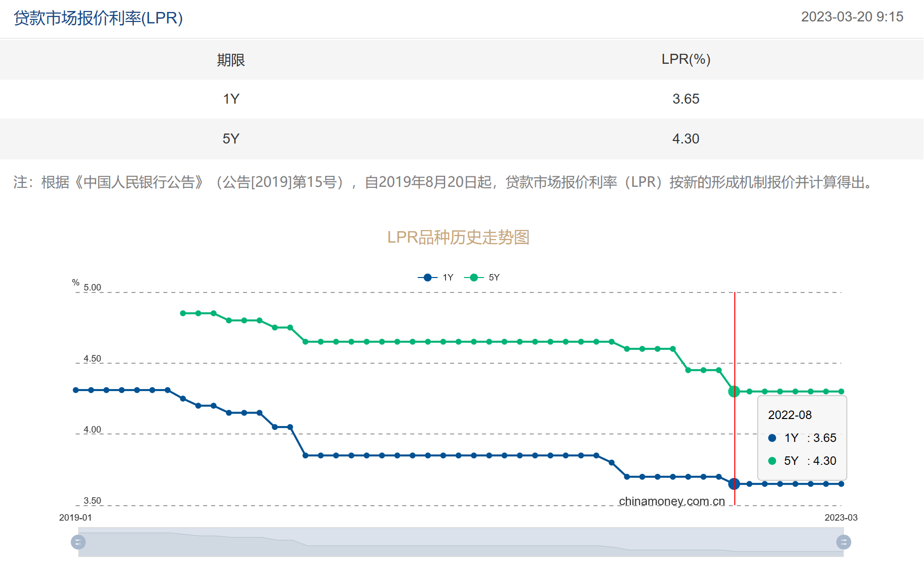Click the left handle of the range slider
The width and height of the screenshot is (924, 564).
pos(78,542)
